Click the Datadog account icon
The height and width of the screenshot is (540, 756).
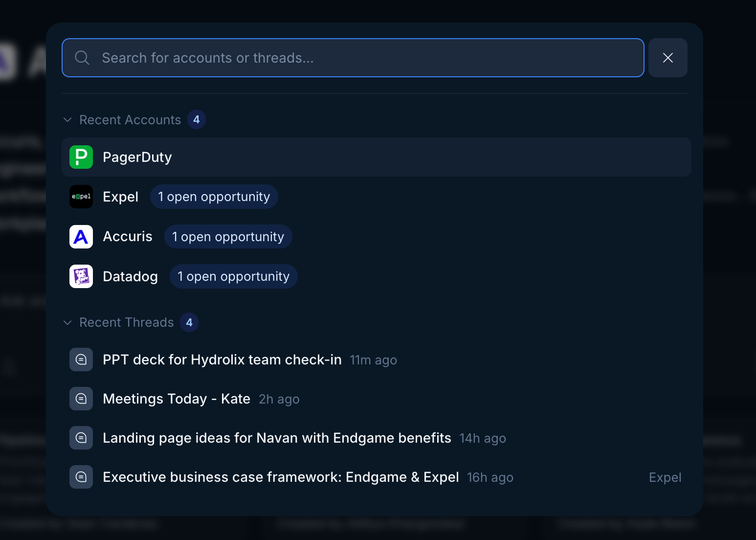tap(81, 276)
